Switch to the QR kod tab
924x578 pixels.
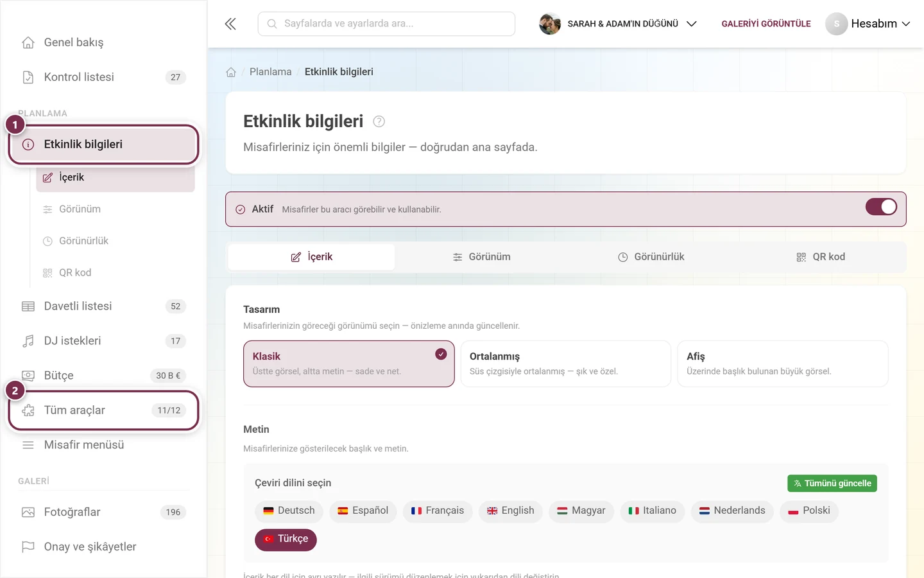coord(821,257)
